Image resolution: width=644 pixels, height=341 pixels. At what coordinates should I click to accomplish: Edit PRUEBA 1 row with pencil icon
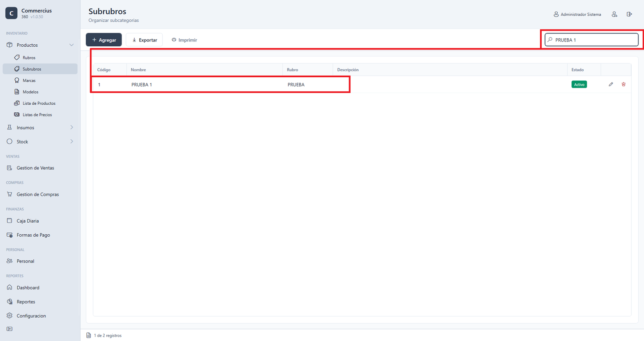click(611, 84)
